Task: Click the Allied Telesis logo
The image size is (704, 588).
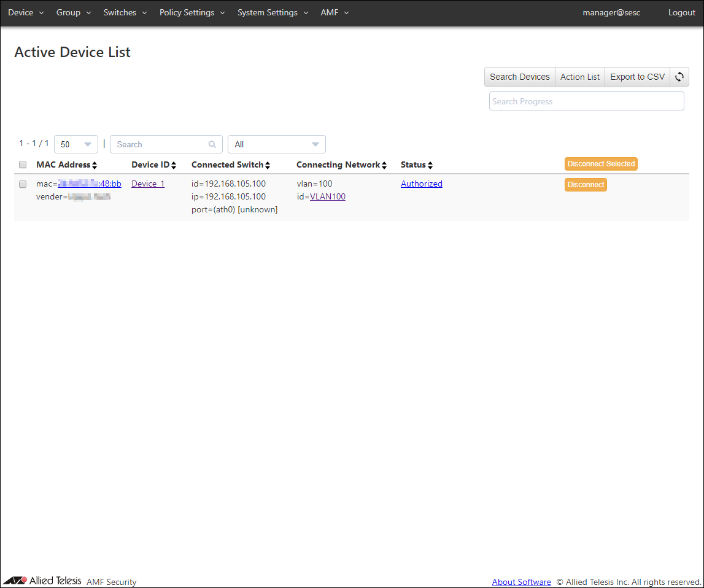Action: 42,581
